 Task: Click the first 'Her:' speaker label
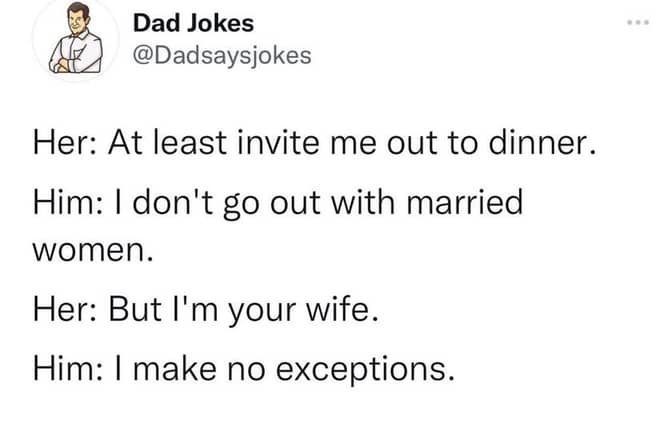coord(65,143)
